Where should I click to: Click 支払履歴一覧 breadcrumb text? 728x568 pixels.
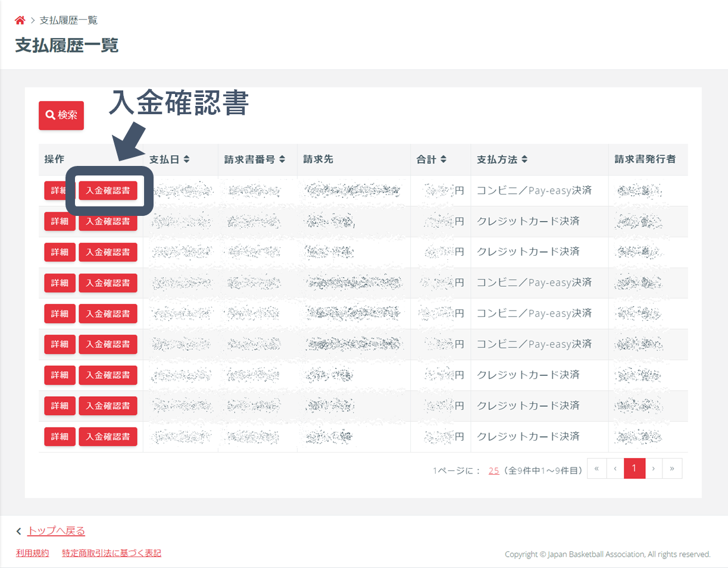tap(68, 21)
